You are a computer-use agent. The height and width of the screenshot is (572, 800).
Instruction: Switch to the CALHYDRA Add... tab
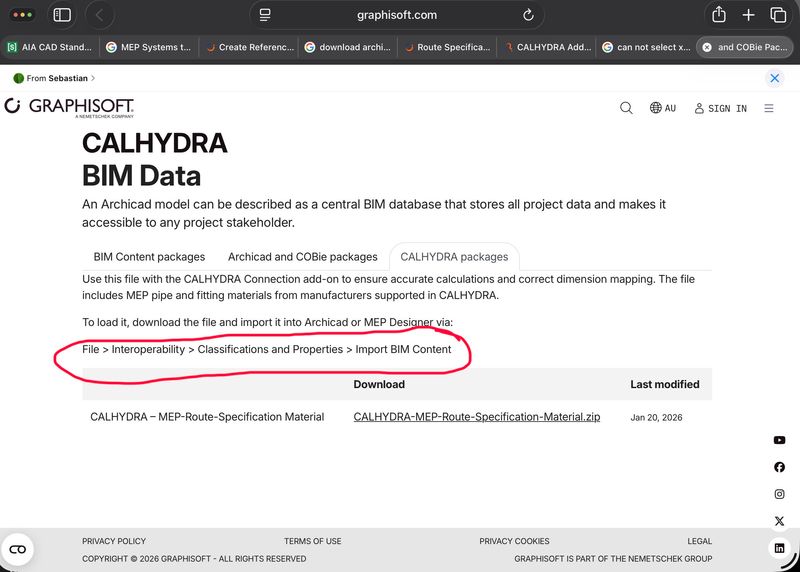pyautogui.click(x=547, y=47)
